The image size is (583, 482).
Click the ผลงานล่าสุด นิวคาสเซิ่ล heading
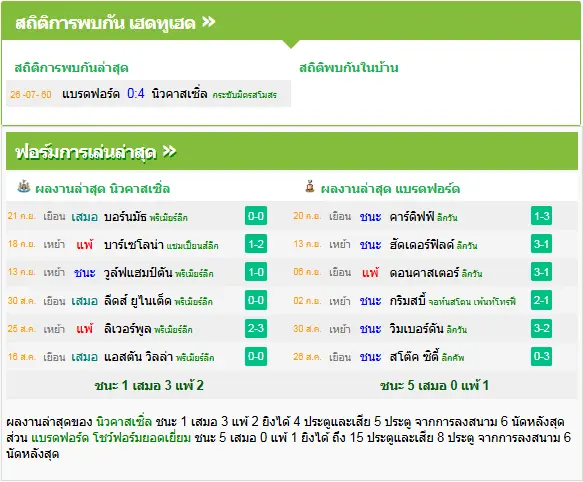[x=103, y=189]
